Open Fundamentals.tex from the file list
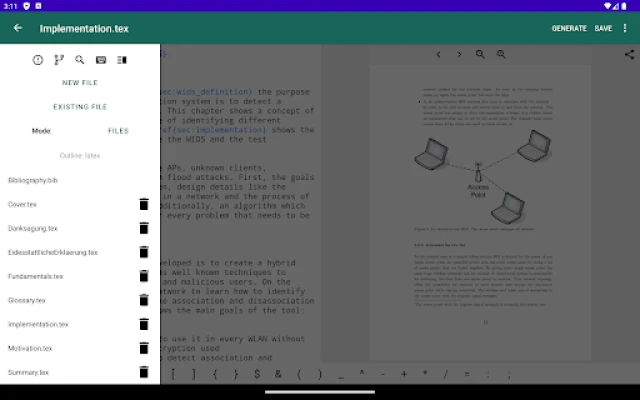This screenshot has height=400, width=640. point(36,276)
